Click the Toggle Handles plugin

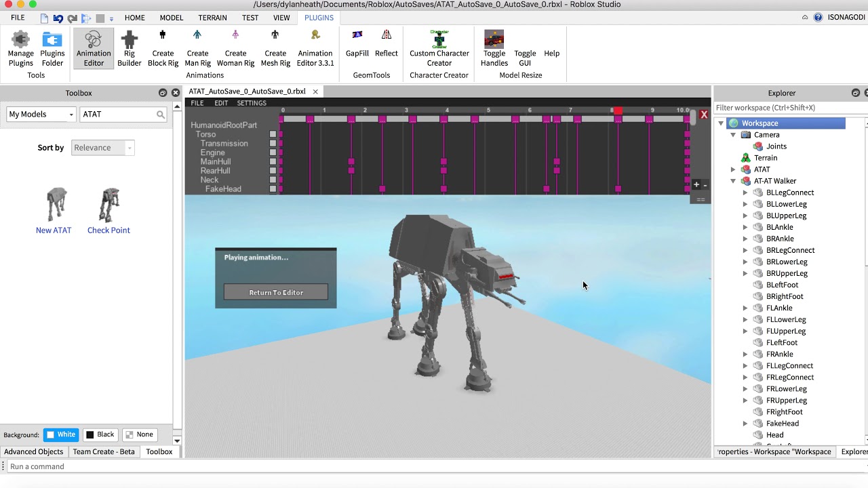(494, 49)
